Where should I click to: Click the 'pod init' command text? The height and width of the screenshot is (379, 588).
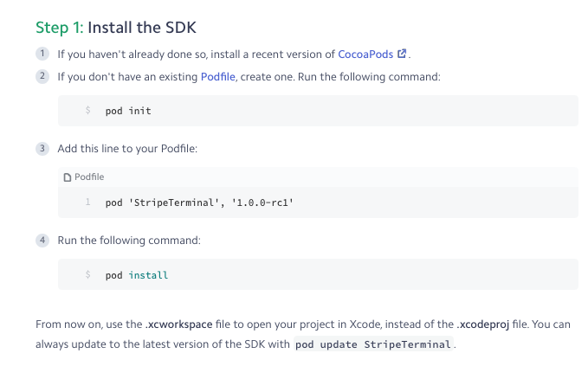[x=128, y=111]
